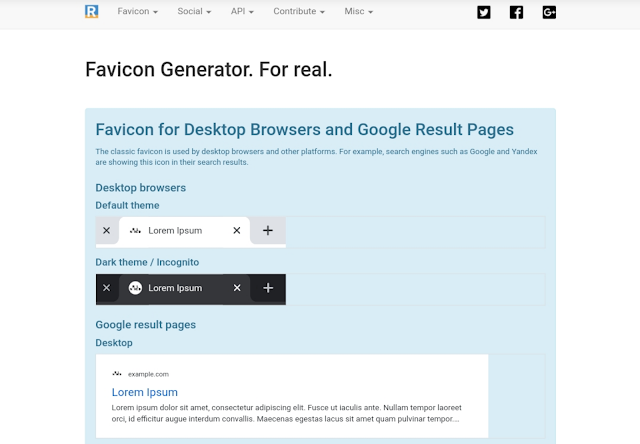This screenshot has width=640, height=444.
Task: Open the Google Plus icon in the header
Action: click(549, 12)
